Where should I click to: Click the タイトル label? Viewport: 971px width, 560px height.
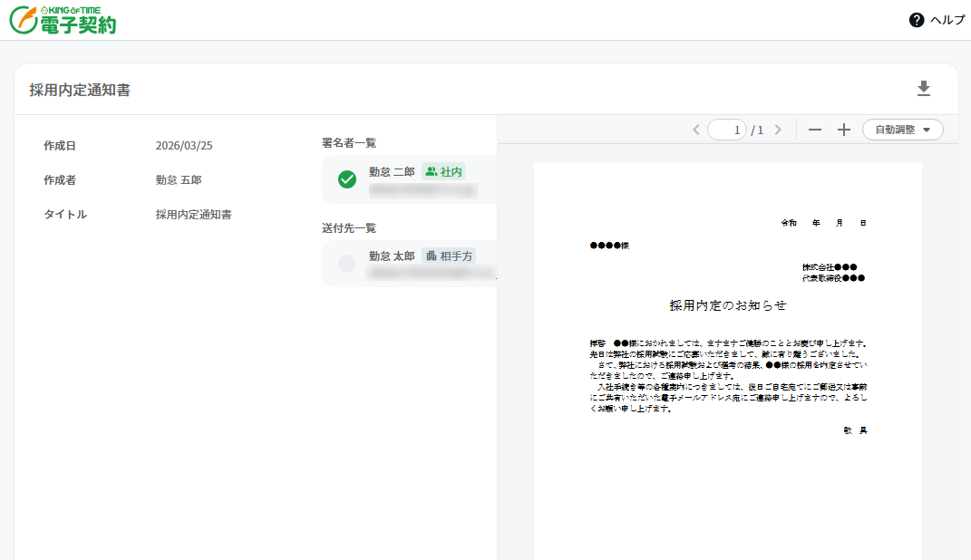point(65,215)
